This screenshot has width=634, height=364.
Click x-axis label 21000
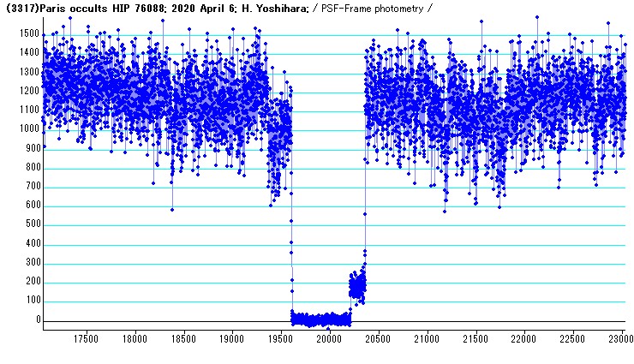pyautogui.click(x=427, y=338)
